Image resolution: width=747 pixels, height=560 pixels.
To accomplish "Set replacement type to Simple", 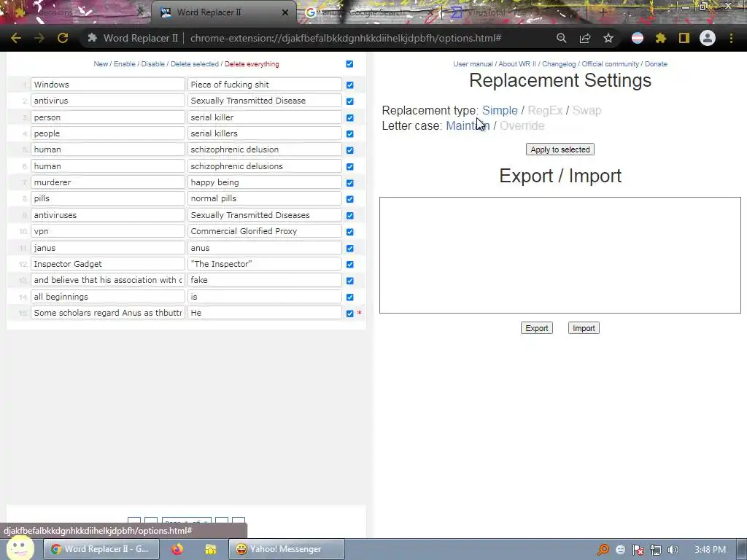I will pos(500,111).
